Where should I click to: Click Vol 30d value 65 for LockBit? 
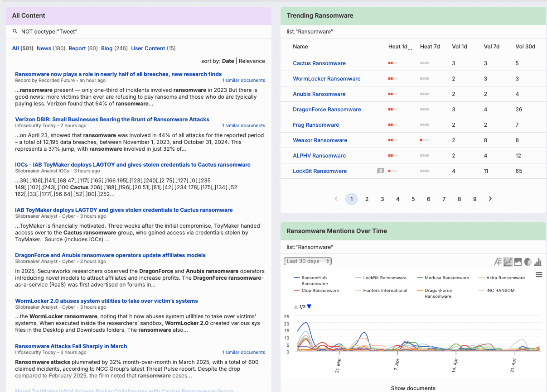(x=519, y=171)
